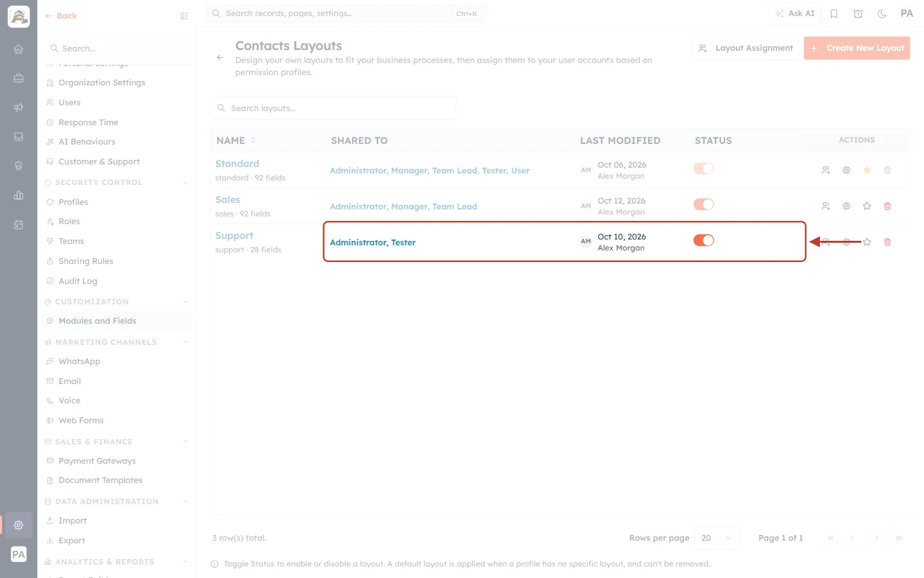Click the back arrow beside Contacts Layouts
924x578 pixels.
pyautogui.click(x=220, y=58)
